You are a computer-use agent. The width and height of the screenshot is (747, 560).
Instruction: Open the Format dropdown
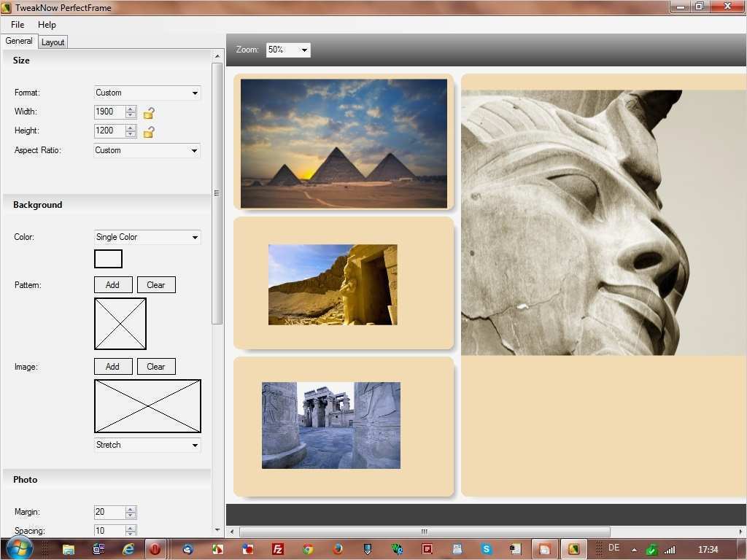tap(147, 93)
